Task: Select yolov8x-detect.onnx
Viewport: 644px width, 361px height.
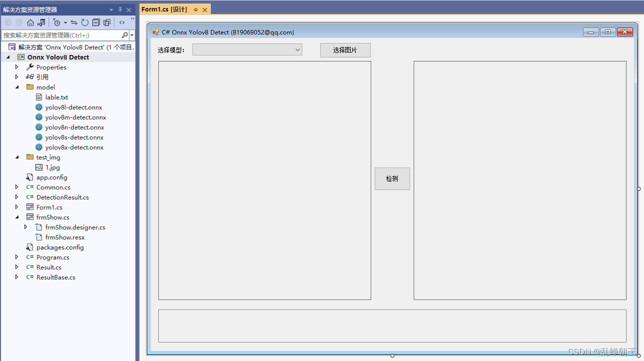Action: [x=74, y=147]
